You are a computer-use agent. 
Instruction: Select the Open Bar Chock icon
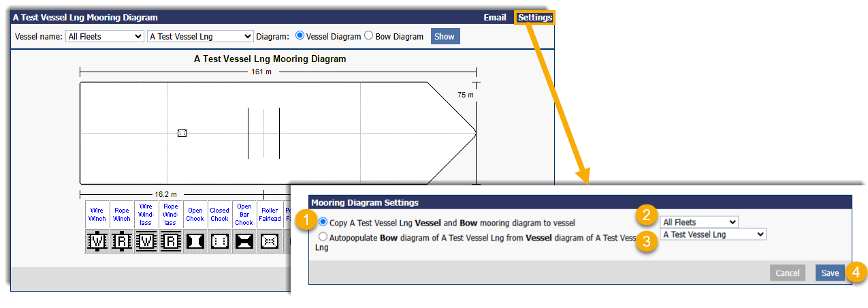[x=244, y=241]
